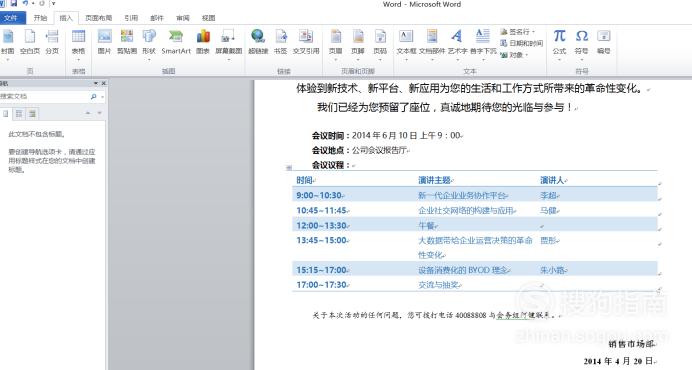Click the 15:15~17:00 time cell
The height and width of the screenshot is (370, 692).
[x=323, y=270]
